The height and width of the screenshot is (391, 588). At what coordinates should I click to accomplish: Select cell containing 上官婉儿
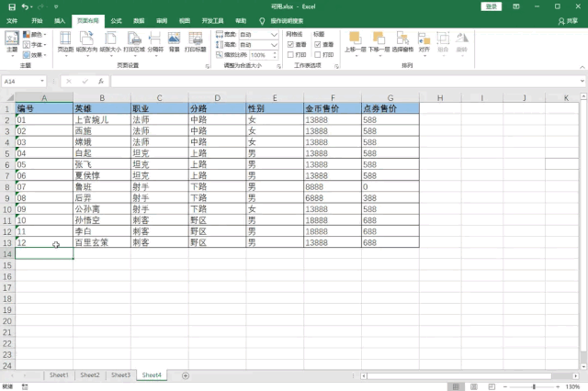coord(102,120)
